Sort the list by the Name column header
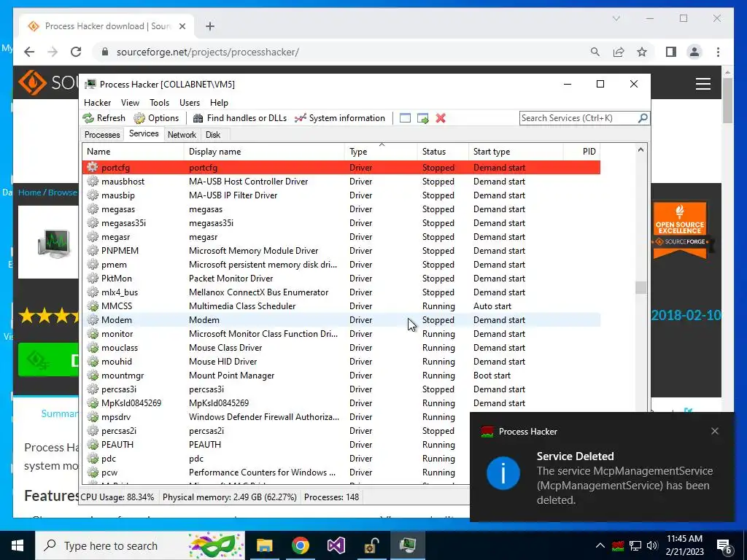Screen dimensions: 747x560 133,152
